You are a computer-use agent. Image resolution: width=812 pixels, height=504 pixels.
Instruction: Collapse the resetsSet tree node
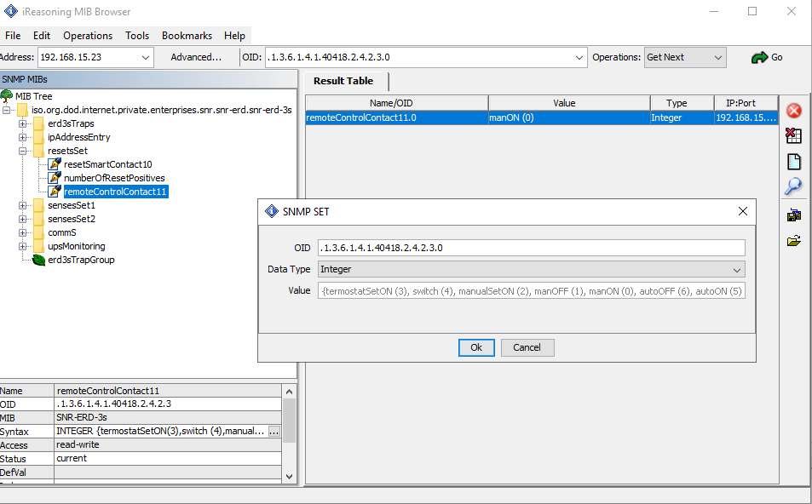22,151
